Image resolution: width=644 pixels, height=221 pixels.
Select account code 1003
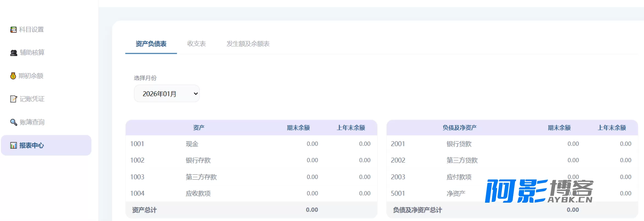point(137,177)
